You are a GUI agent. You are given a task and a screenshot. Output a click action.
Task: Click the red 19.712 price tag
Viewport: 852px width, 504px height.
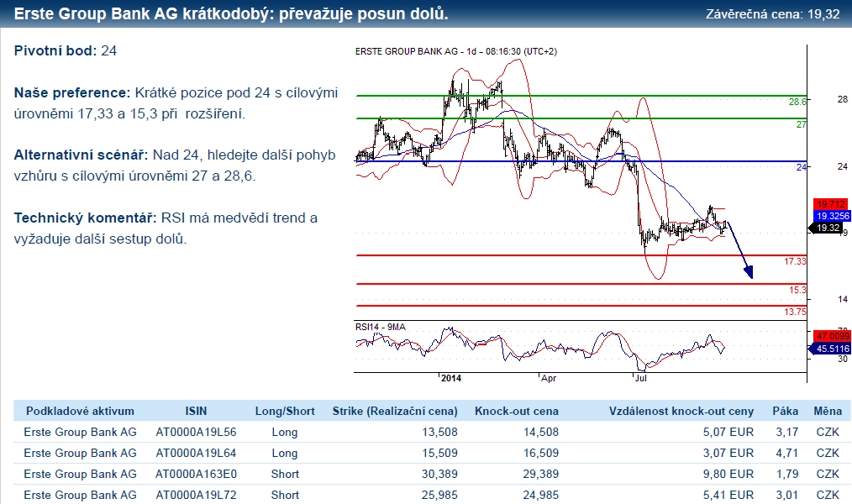831,204
